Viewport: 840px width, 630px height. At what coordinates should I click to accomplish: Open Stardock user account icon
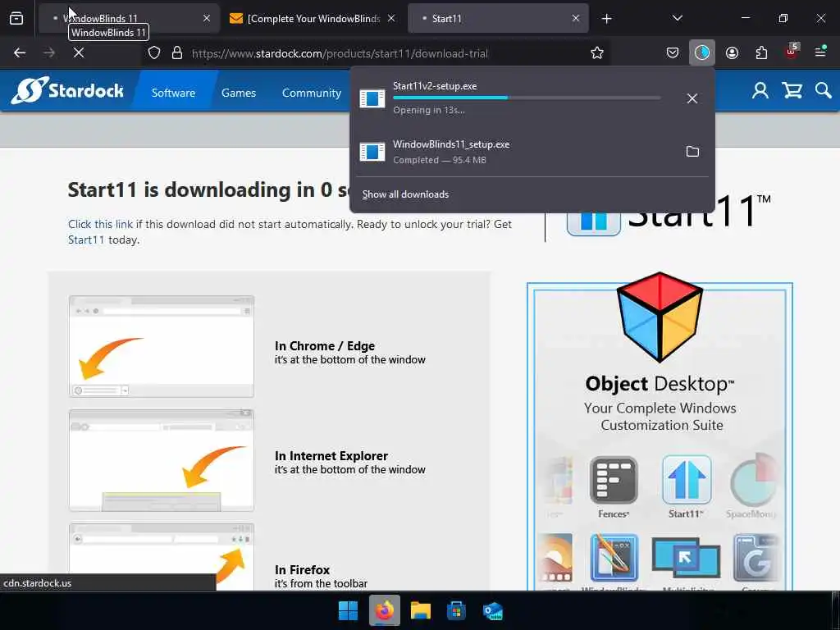point(760,90)
